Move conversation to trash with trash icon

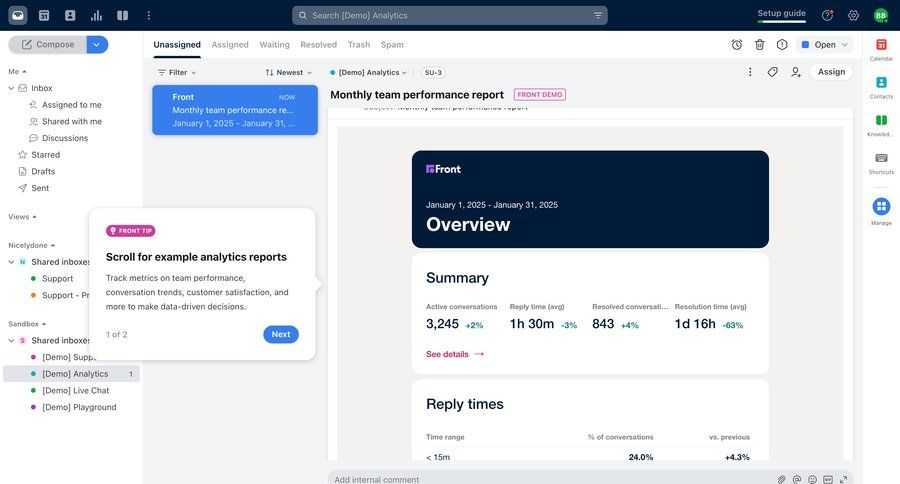[759, 45]
